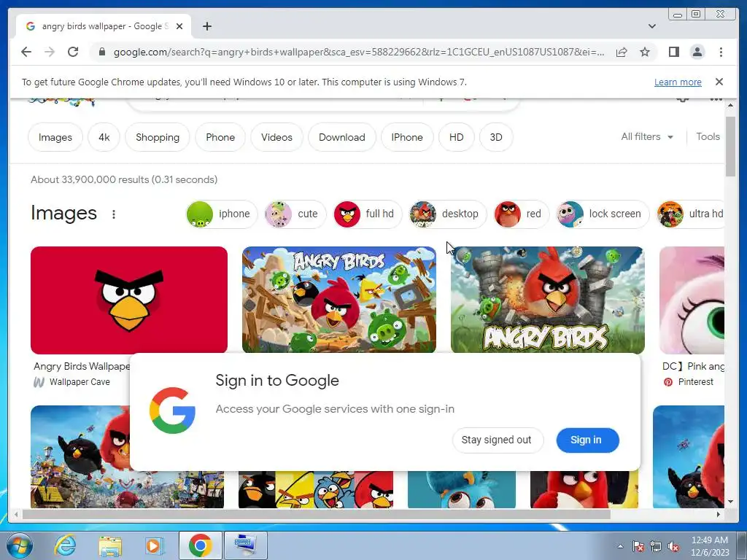747x560 pixels.
Task: Select the Phone filter chip
Action: click(220, 137)
